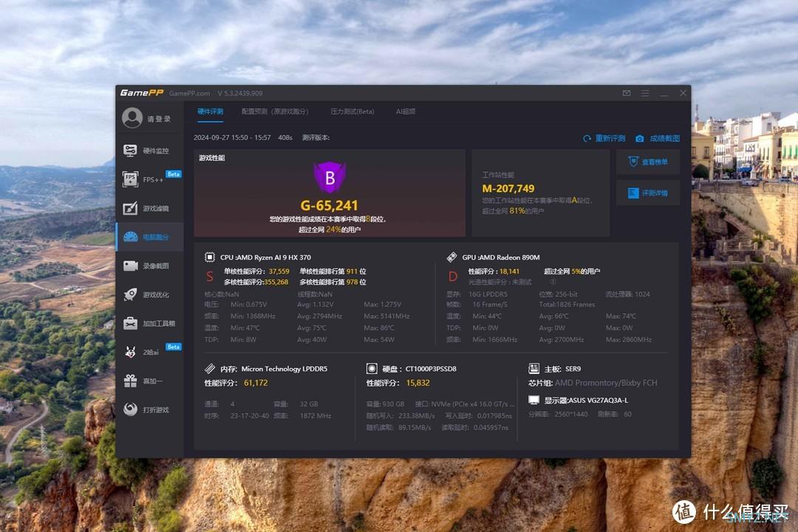Viewport: 798px width, 532px height.
Task: Click the GPU score 18,141
Action: coord(509,271)
